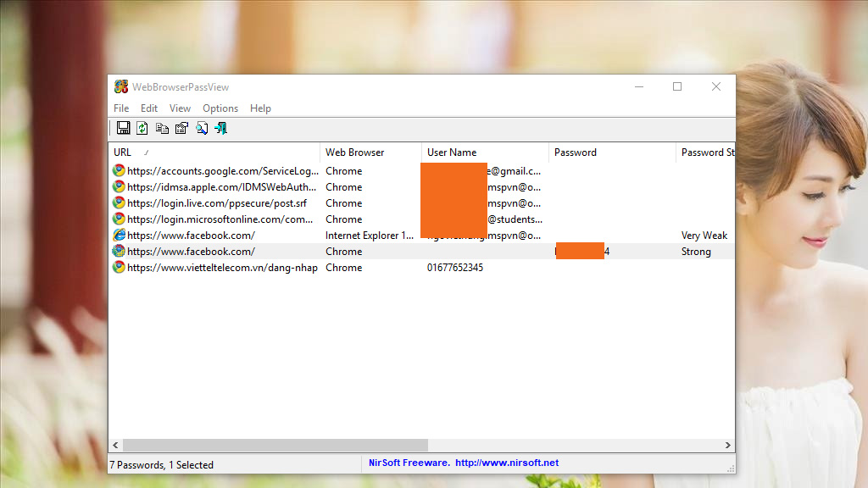Sort by the User Name column header
Viewport: 868px width, 488px height.
point(485,152)
